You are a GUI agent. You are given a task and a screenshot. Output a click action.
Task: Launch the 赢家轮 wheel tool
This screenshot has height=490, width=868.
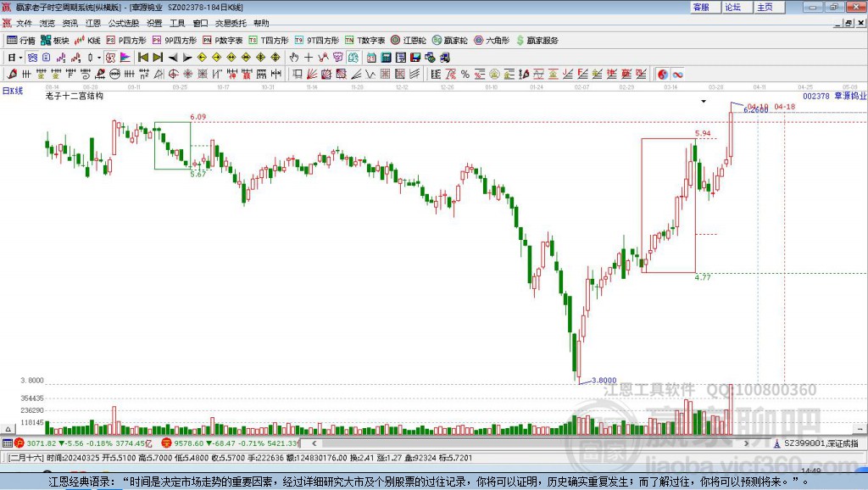449,41
